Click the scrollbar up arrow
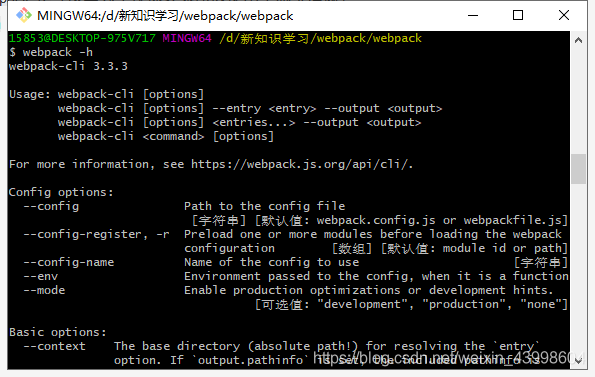This screenshot has width=595, height=377. pyautogui.click(x=578, y=40)
